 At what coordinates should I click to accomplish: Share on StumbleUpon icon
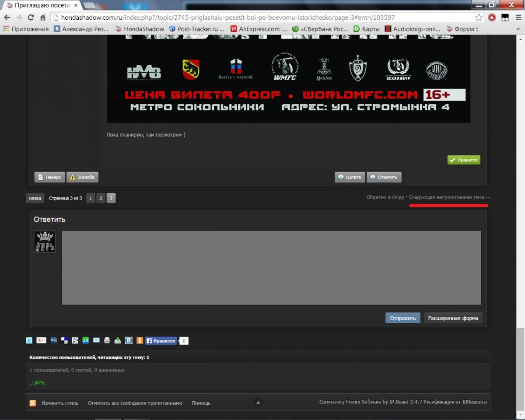[x=86, y=340]
